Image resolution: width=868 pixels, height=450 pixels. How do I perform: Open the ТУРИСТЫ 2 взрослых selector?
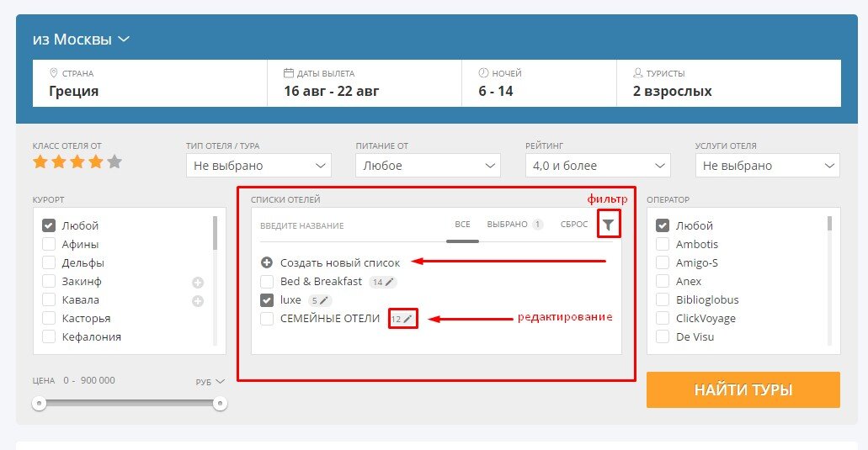tap(729, 83)
